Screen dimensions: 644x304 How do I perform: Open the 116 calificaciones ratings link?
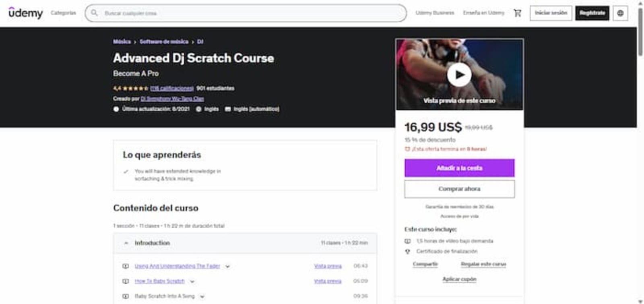[x=172, y=88]
